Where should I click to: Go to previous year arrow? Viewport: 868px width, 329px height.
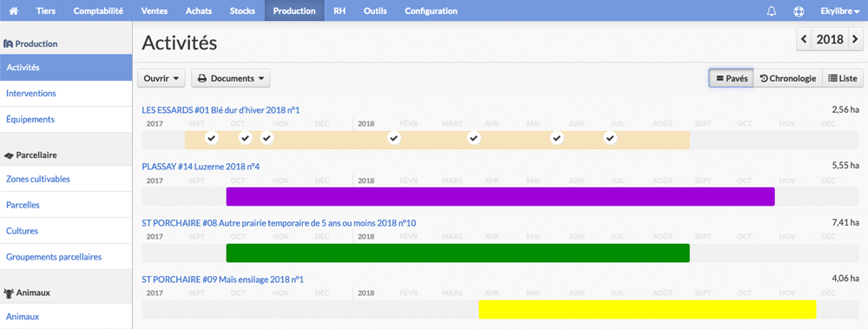(804, 40)
